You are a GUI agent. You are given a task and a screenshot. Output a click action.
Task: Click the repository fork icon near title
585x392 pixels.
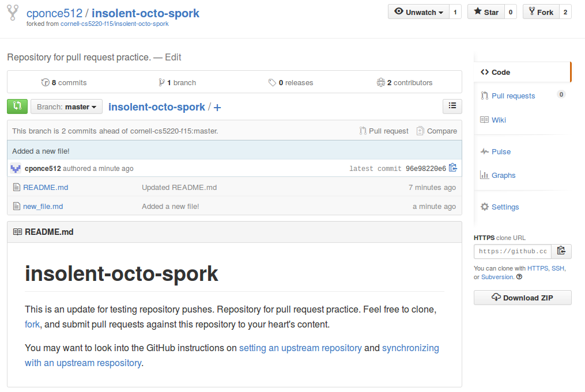tap(13, 13)
